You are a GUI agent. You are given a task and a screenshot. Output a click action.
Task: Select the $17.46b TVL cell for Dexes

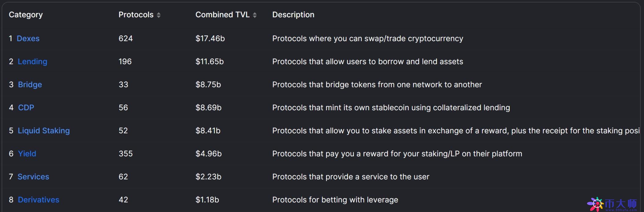point(210,38)
